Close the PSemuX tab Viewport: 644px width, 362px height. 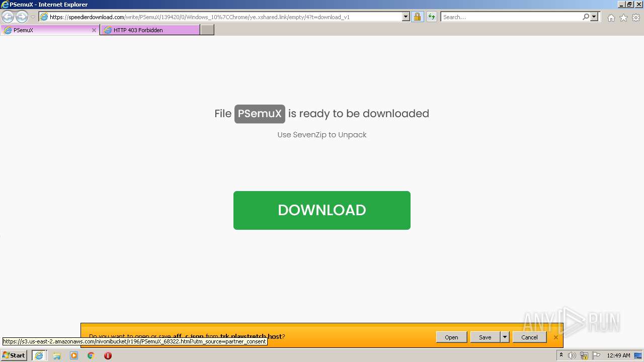tap(94, 30)
